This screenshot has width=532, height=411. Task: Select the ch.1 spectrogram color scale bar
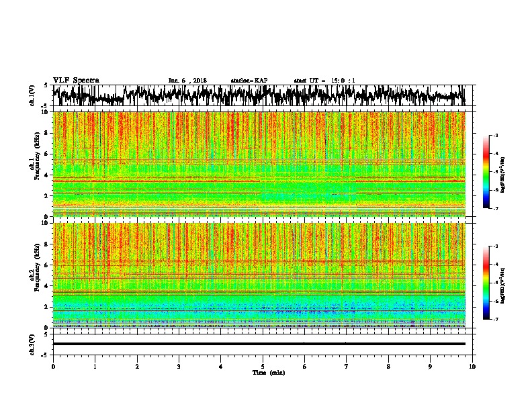point(486,172)
